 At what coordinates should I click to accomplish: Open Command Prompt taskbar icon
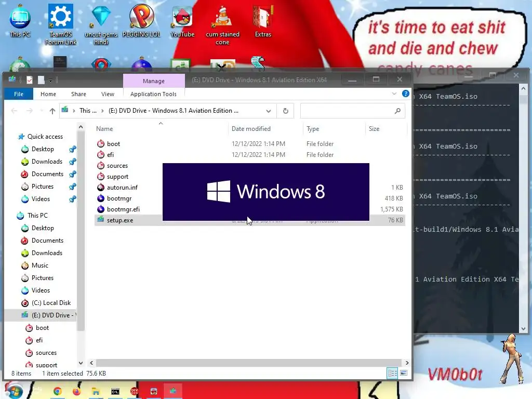coord(115,392)
